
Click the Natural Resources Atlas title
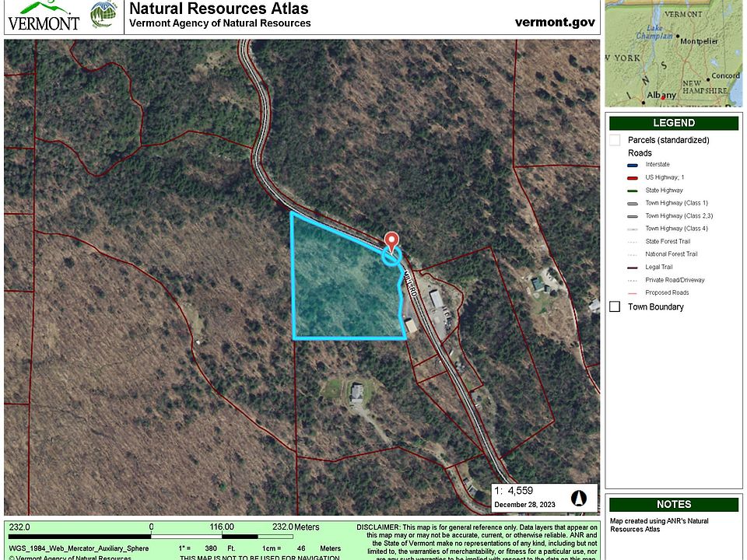pyautogui.click(x=218, y=9)
